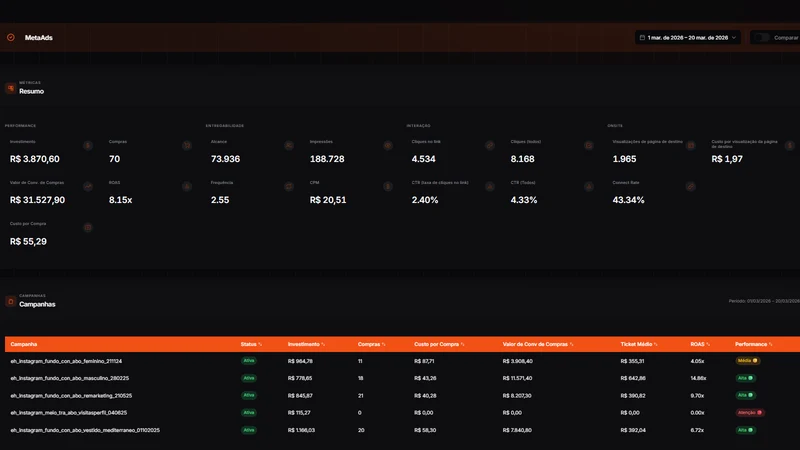Sort table by Performance column

[754, 344]
